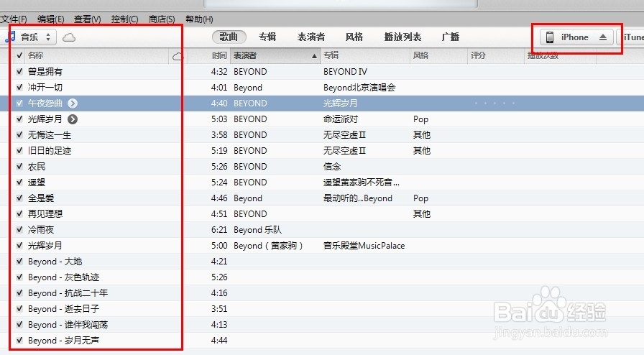Select album 命运派对 cell
Image resolution: width=644 pixels, height=355 pixels.
pyautogui.click(x=341, y=119)
